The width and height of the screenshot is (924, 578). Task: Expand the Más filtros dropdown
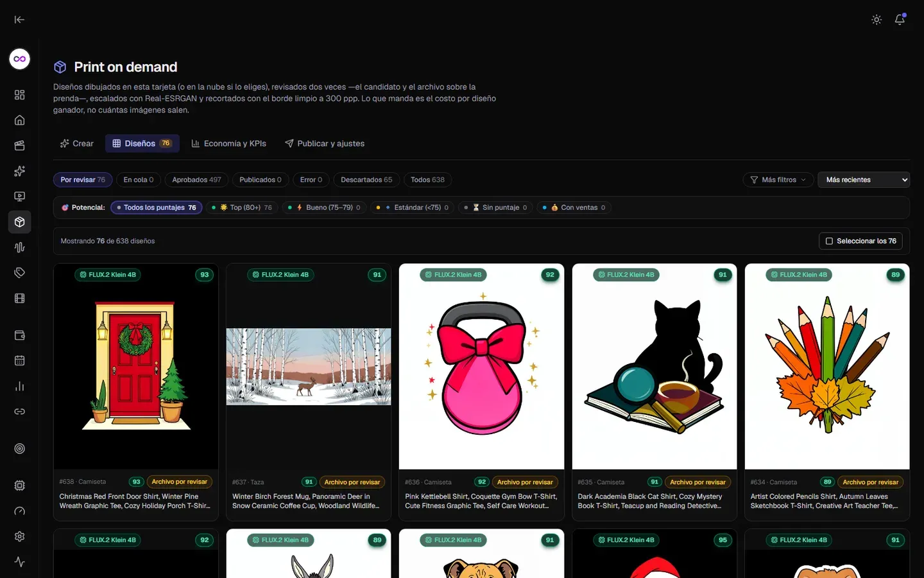(778, 180)
